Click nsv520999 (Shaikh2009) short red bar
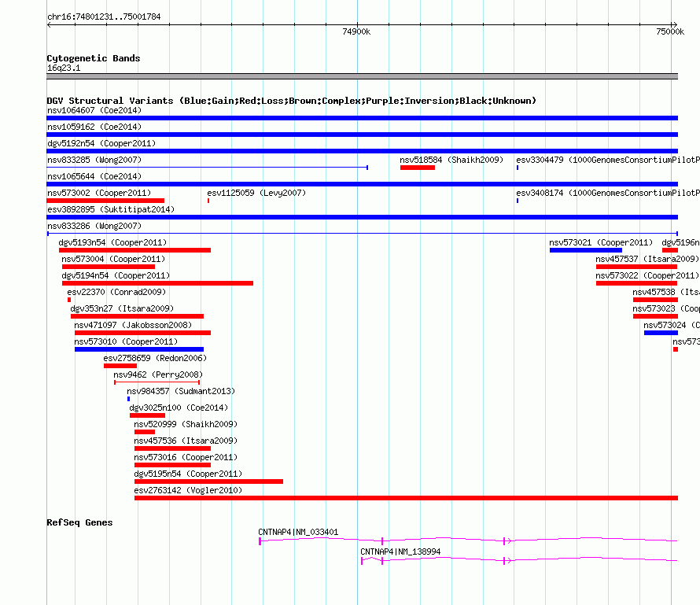700x605 pixels. tap(145, 432)
